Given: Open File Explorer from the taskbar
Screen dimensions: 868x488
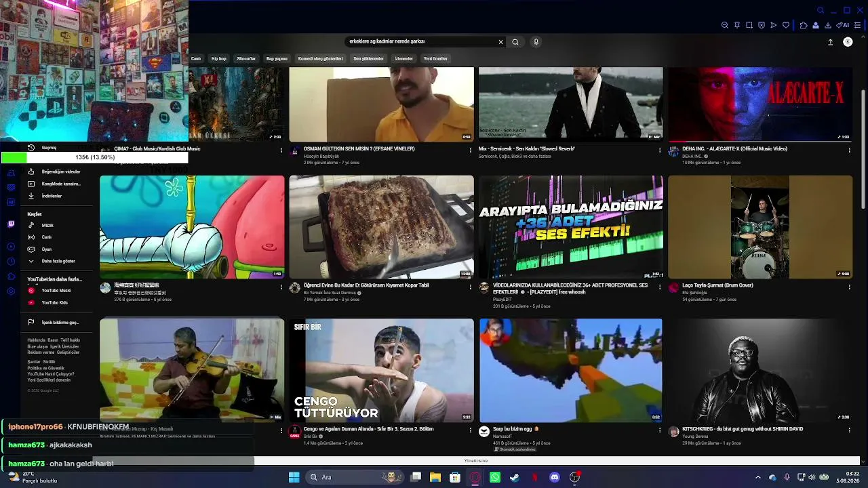Looking at the screenshot, I should [435, 477].
